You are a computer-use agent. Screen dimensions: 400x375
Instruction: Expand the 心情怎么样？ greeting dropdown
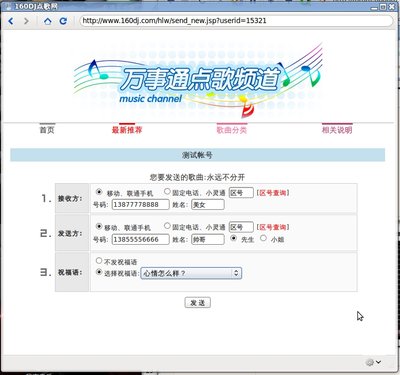coord(191,273)
